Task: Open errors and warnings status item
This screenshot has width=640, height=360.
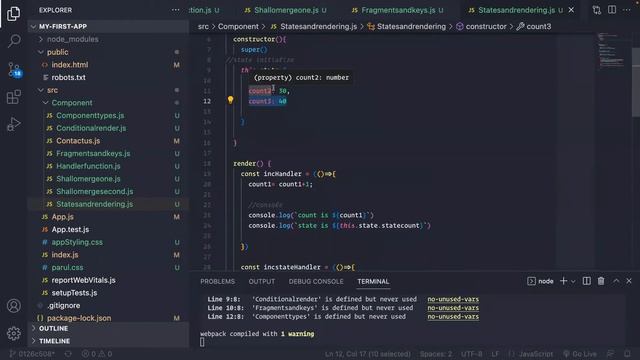Action: pos(97,354)
